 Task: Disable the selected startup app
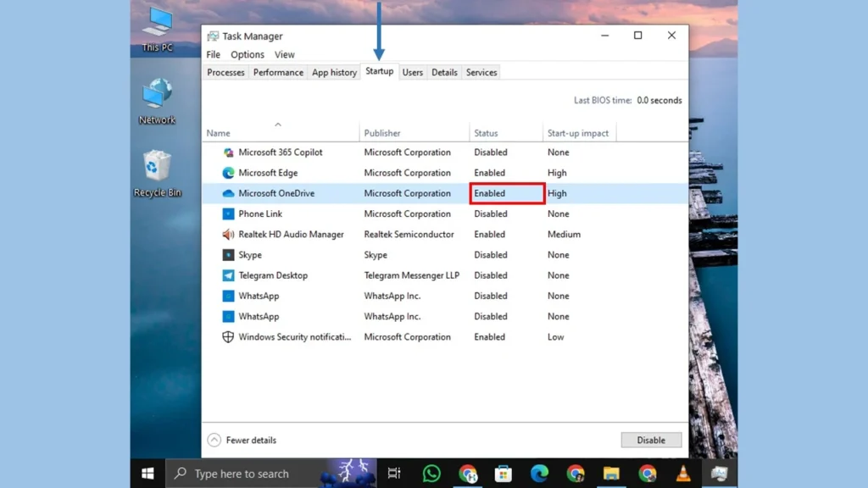pos(651,440)
